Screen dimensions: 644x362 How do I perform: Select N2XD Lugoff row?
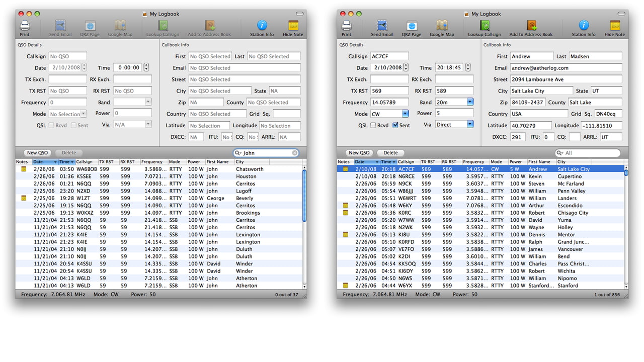coord(158,191)
